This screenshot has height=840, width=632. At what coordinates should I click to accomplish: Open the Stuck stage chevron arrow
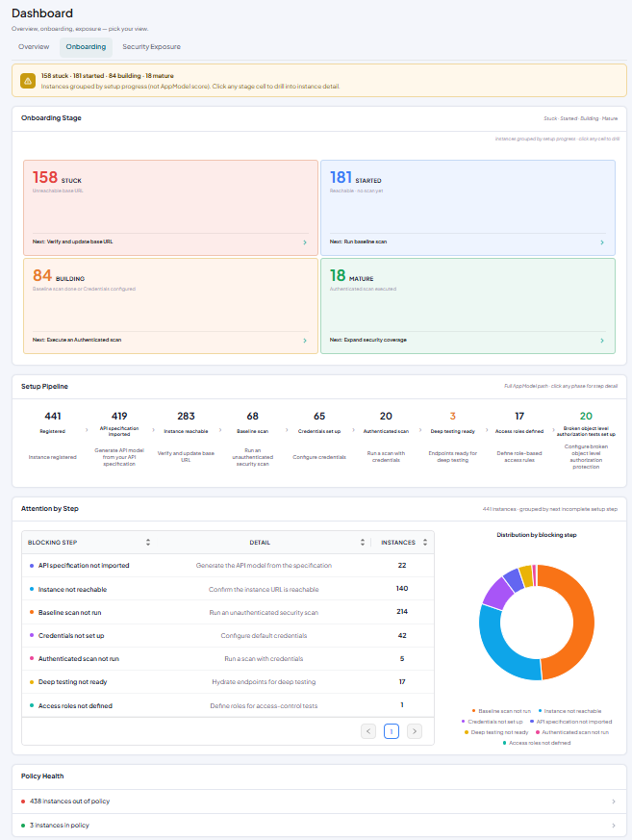pyautogui.click(x=305, y=242)
